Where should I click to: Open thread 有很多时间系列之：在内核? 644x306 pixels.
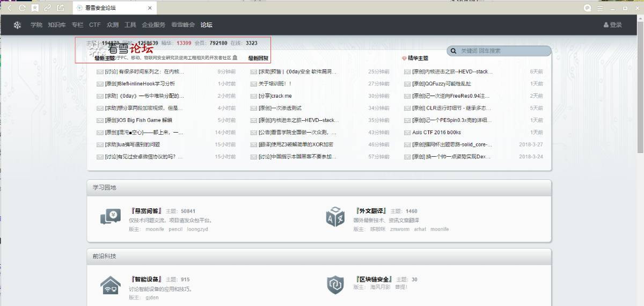144,71
